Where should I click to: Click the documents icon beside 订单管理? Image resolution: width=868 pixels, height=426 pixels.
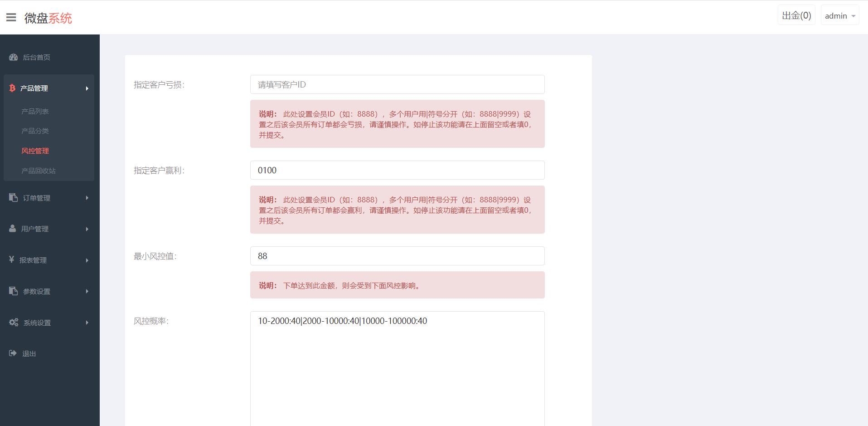click(x=13, y=197)
